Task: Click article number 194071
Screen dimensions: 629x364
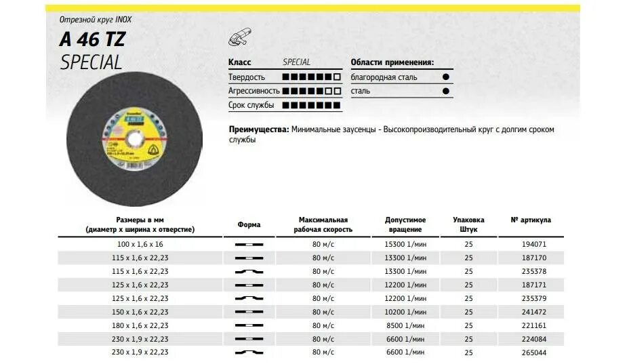Action: coord(534,244)
